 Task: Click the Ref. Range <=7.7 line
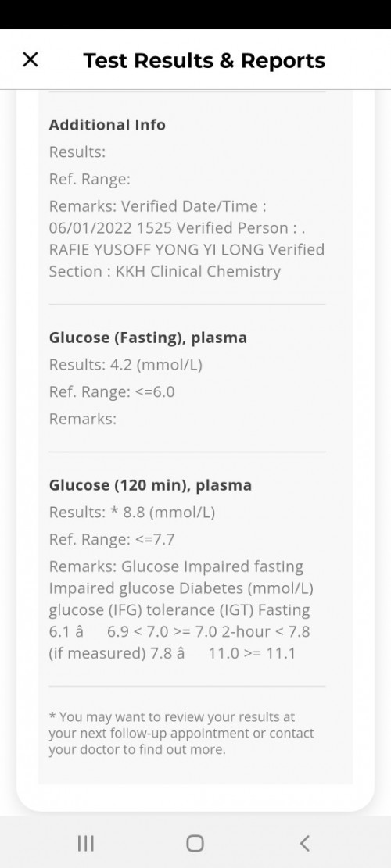pyautogui.click(x=112, y=540)
